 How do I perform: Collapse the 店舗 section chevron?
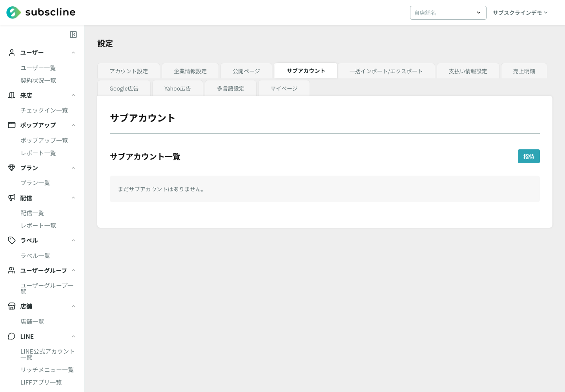[x=73, y=306]
